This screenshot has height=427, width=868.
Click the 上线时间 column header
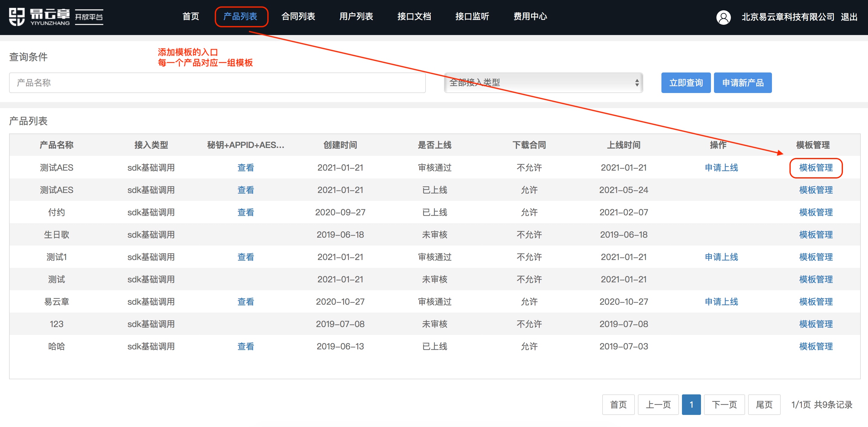[x=624, y=145]
